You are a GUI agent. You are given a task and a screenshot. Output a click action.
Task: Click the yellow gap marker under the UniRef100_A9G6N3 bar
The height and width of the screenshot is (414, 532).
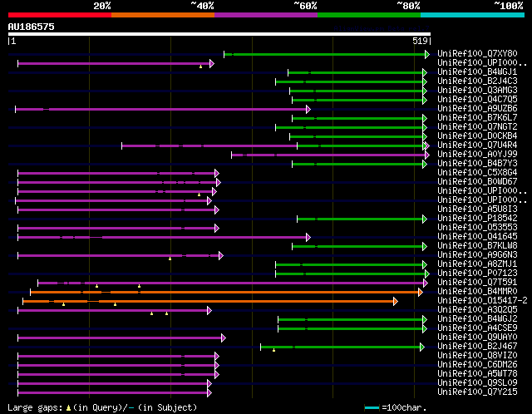[x=170, y=259]
